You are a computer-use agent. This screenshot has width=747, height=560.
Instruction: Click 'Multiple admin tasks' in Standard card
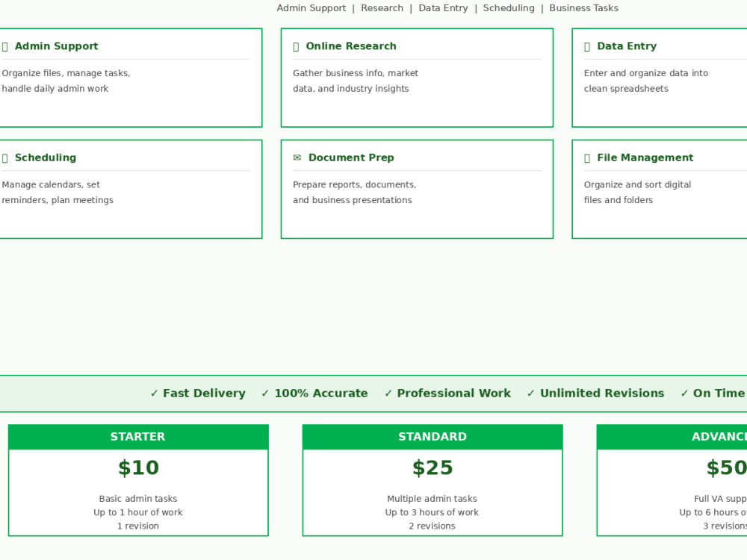[432, 499]
